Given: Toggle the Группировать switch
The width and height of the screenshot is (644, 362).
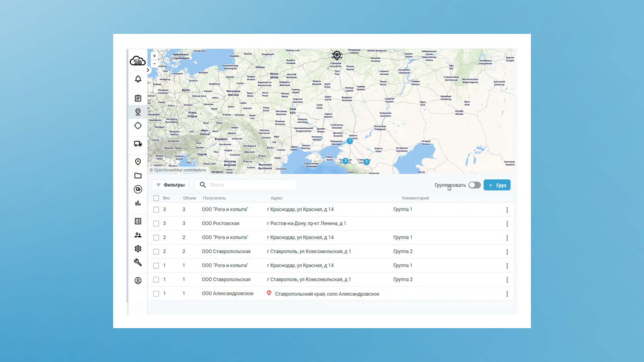Looking at the screenshot, I should [475, 185].
